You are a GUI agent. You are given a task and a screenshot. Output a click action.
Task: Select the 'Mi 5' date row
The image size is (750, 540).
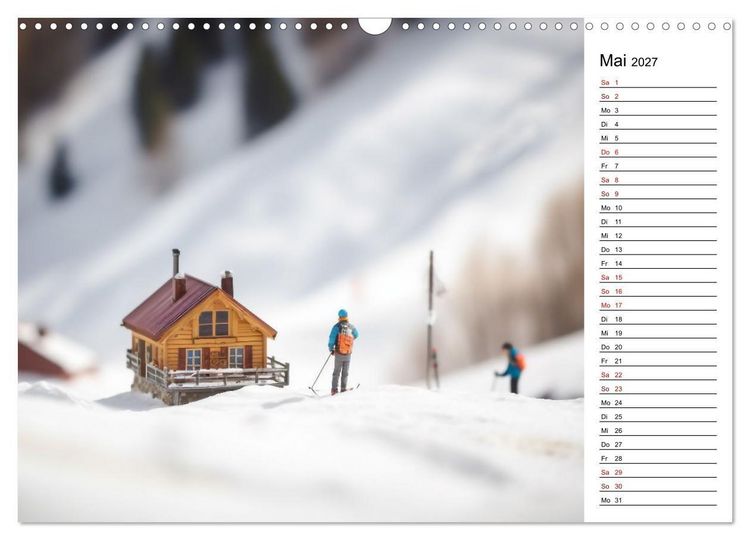tap(658, 138)
